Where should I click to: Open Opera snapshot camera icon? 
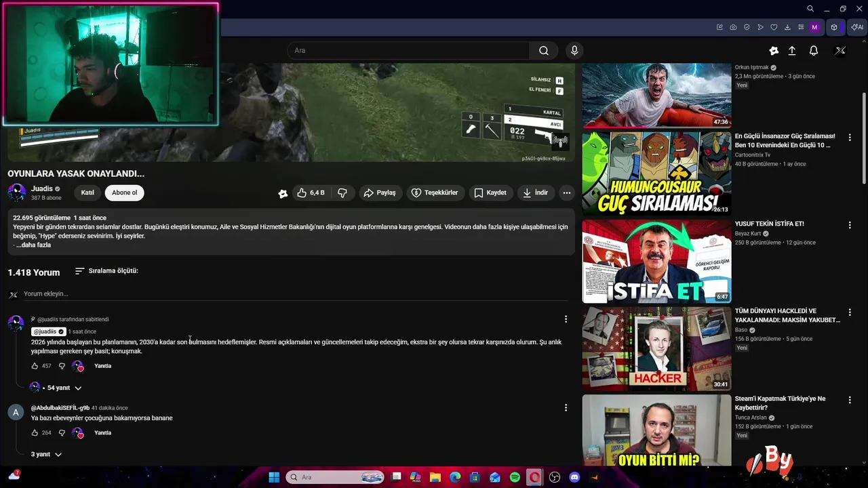click(733, 27)
